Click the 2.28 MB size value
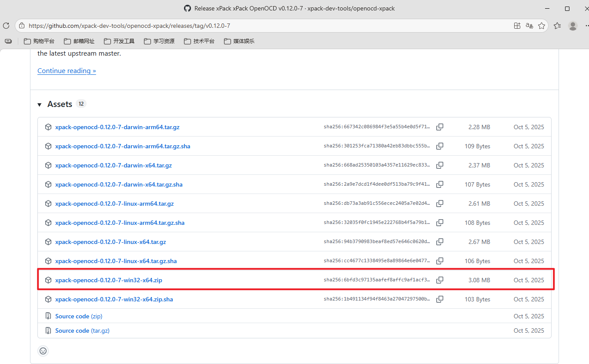589x364 pixels. coord(479,127)
